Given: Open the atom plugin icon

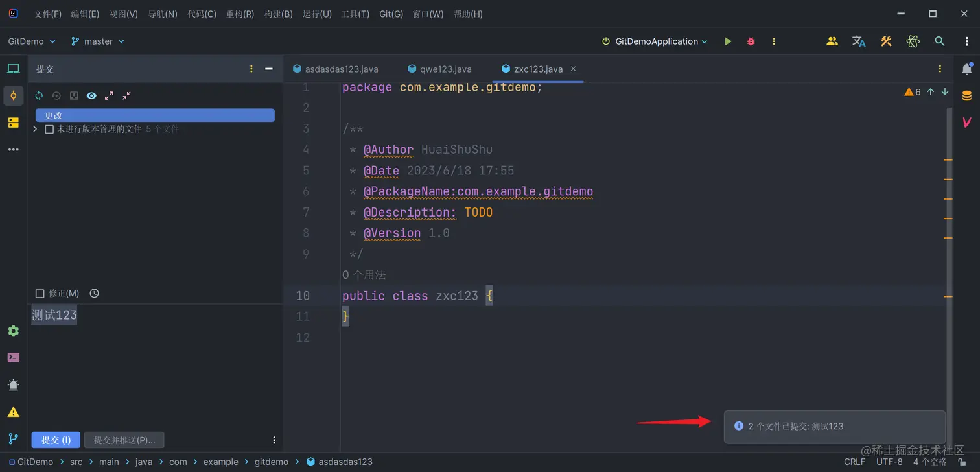Looking at the screenshot, I should point(913,41).
